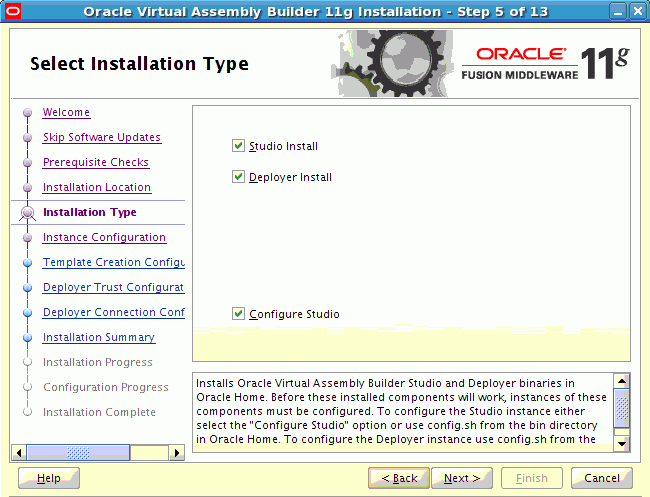650x497 pixels.
Task: Toggle the Deployer Install checkbox
Action: (238, 177)
